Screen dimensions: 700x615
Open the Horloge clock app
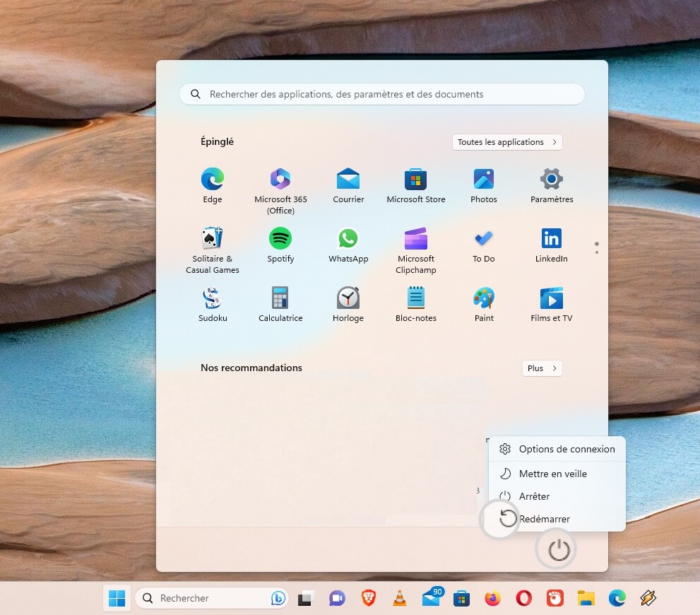click(348, 305)
